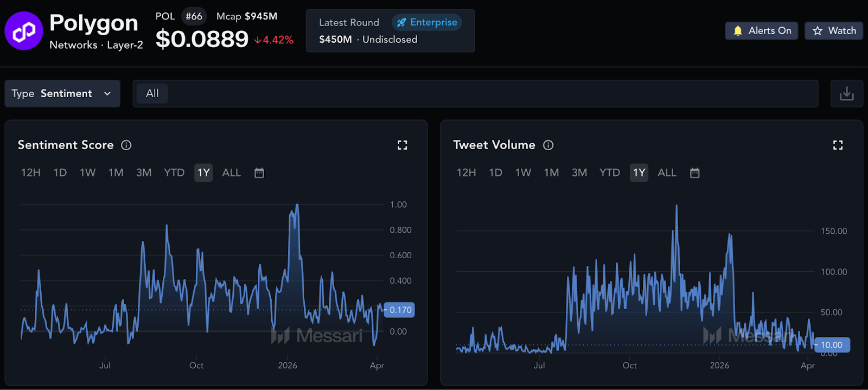The width and height of the screenshot is (868, 390).
Task: Click the Enterprise badge link
Action: (x=427, y=22)
